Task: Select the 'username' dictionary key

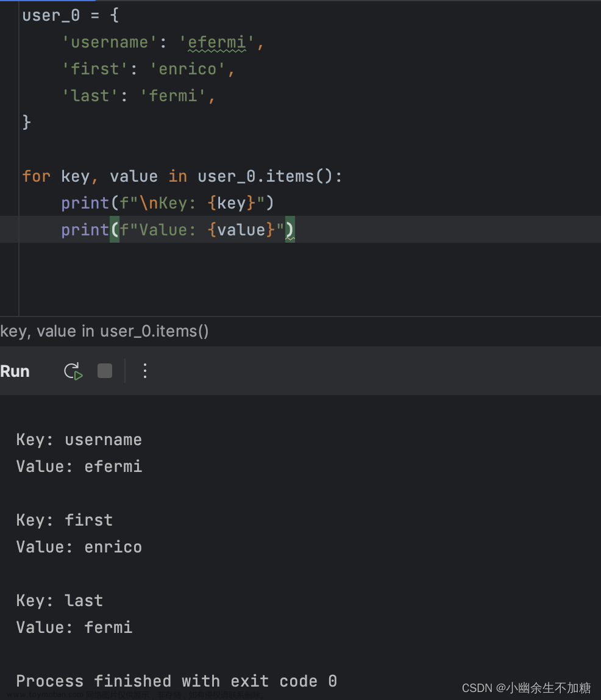Action: [108, 42]
